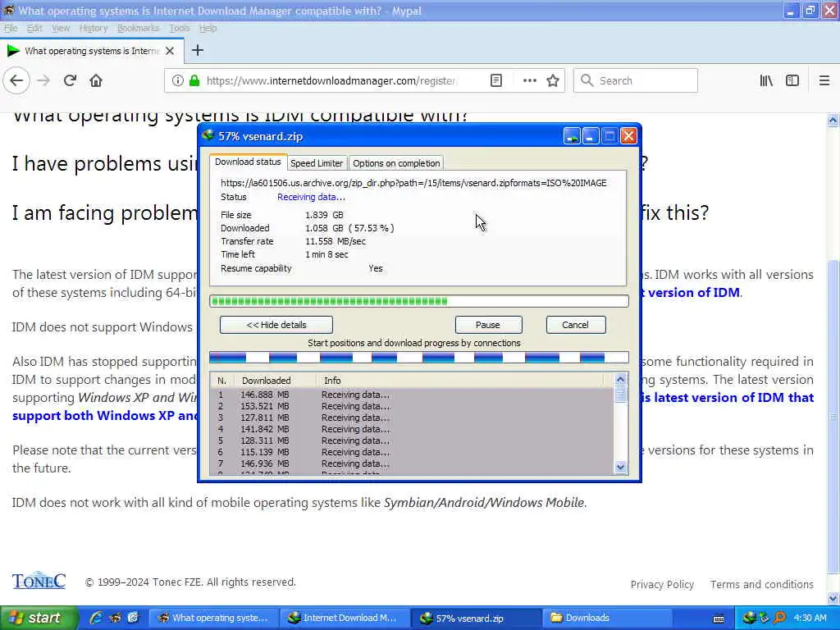The height and width of the screenshot is (630, 840).
Task: Open the Help menu
Action: coord(208,29)
